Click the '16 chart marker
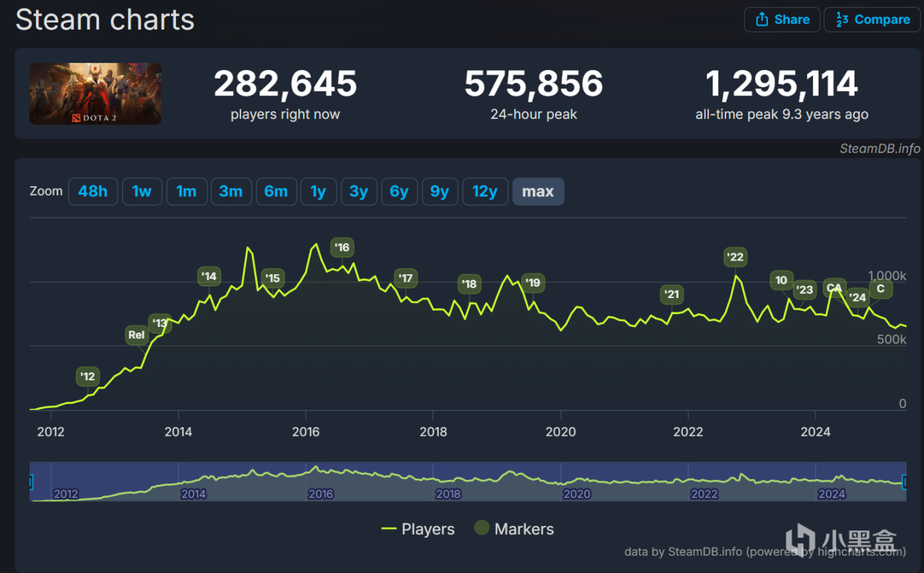The height and width of the screenshot is (573, 924). coord(342,248)
